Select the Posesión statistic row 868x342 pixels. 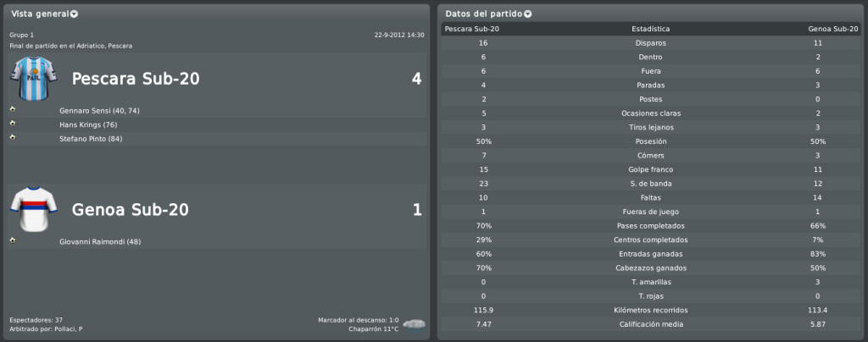point(650,141)
